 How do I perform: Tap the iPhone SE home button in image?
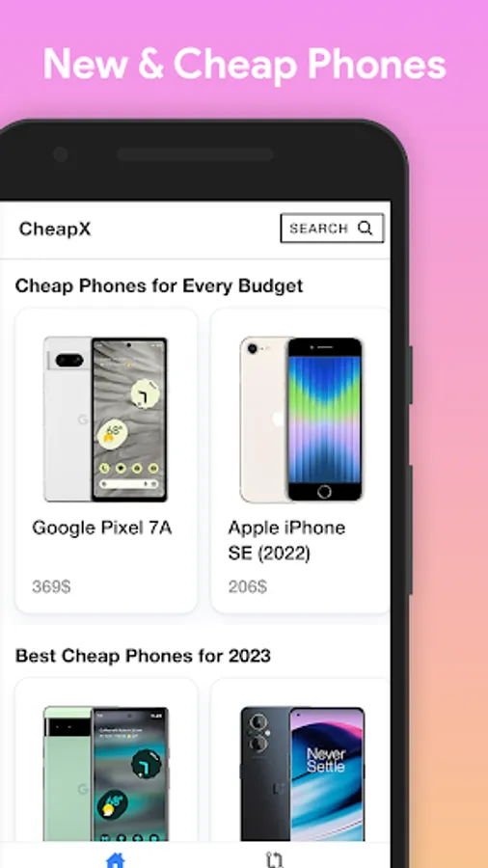(325, 491)
